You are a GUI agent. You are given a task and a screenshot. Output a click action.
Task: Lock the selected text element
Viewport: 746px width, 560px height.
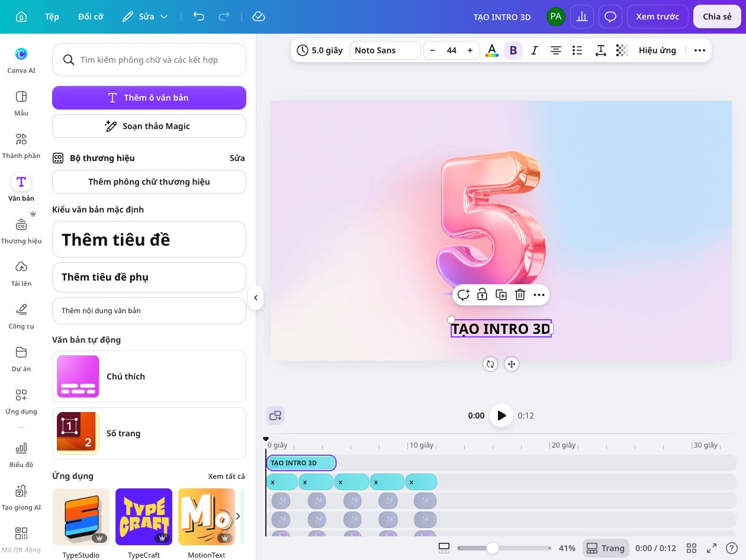(x=482, y=295)
